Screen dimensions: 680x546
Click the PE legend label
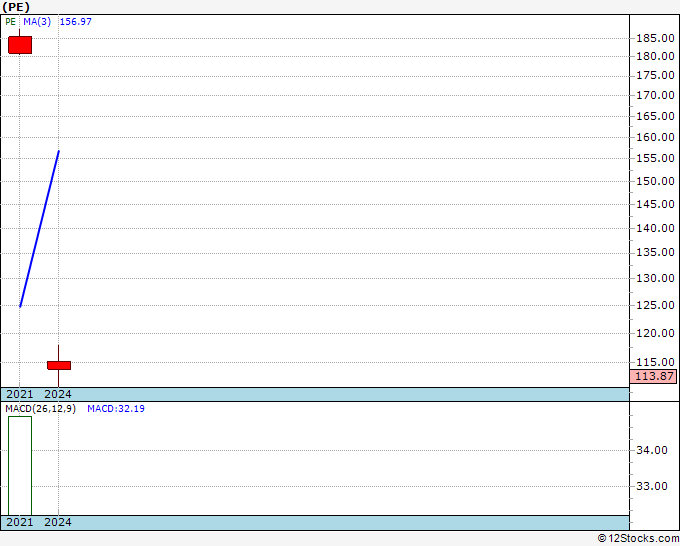pos(10,22)
